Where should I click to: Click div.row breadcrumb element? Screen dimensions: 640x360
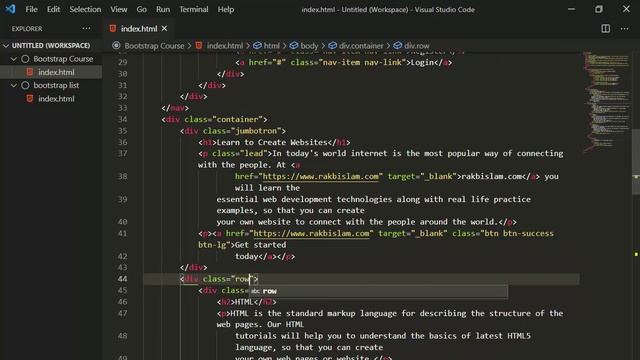point(417,46)
